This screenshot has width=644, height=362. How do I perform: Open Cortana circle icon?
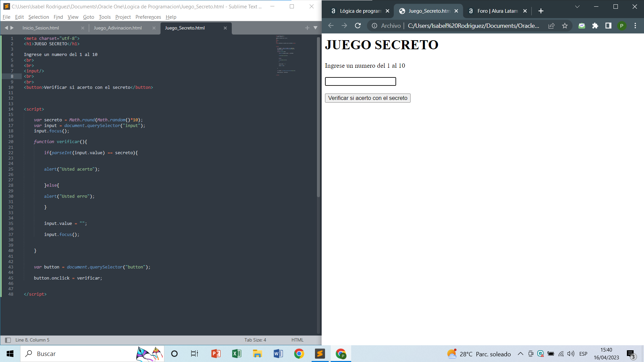click(x=174, y=354)
